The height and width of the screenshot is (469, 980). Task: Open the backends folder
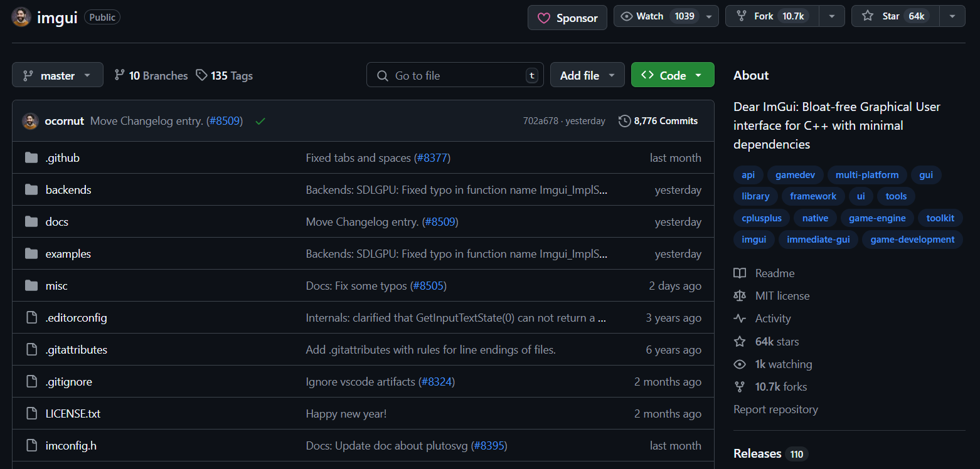(x=68, y=189)
